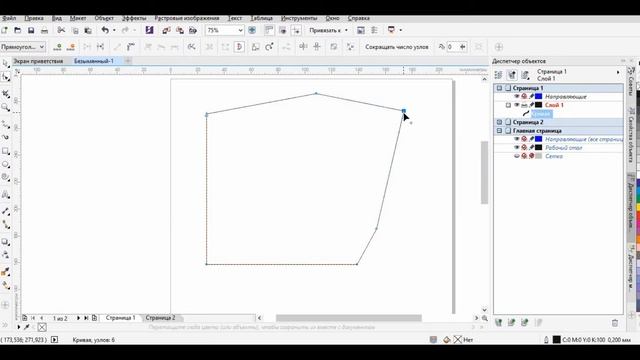Click the New layer icon at the Object Manager bottom
Screen dimensions: 640x360
tap(498, 323)
